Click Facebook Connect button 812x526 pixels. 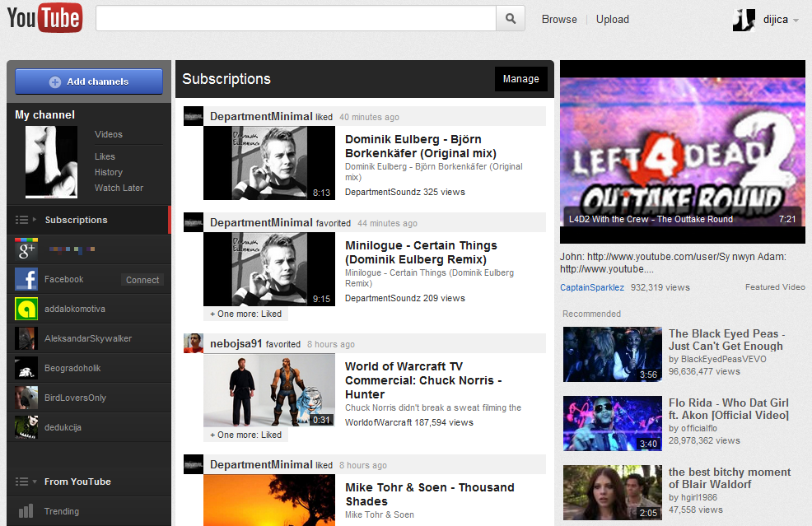pos(142,280)
